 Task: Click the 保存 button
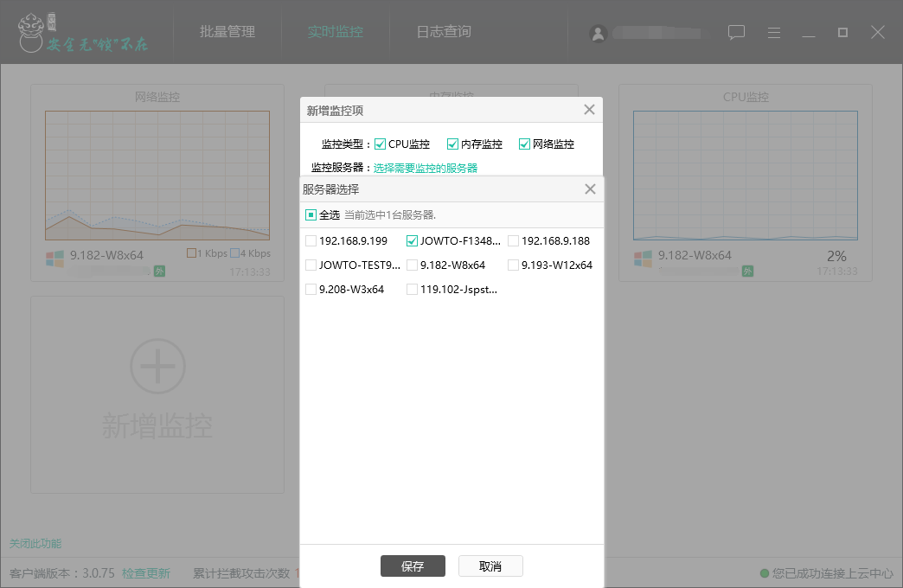pos(413,566)
